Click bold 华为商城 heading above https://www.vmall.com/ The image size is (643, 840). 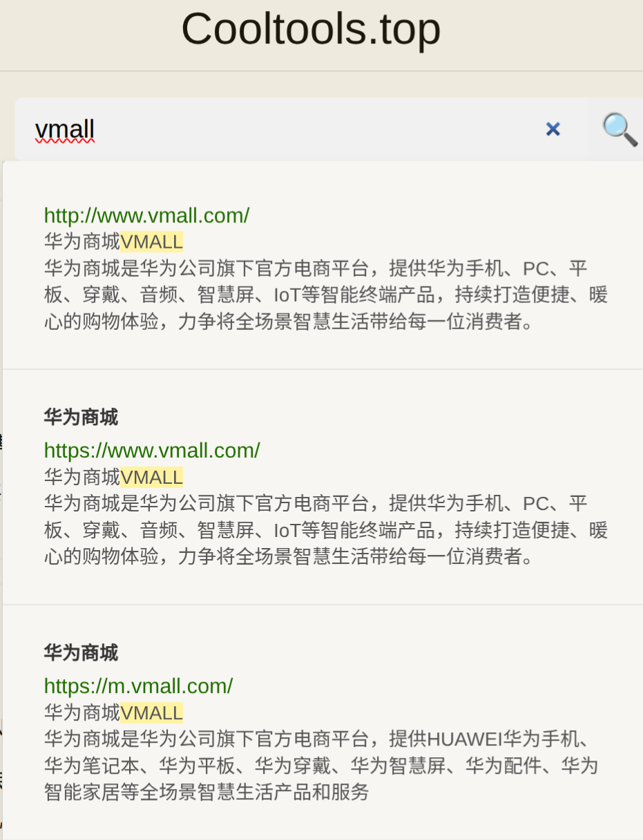click(x=81, y=418)
